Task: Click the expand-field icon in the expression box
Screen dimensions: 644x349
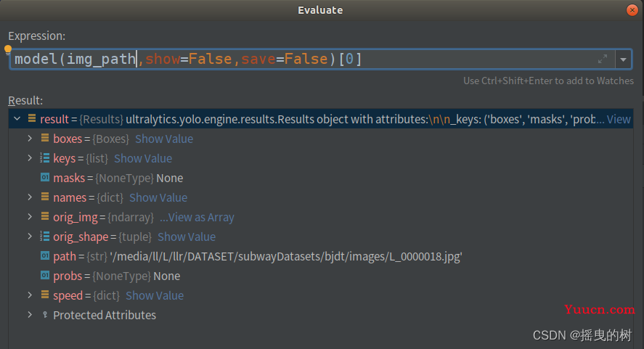Action: click(602, 59)
